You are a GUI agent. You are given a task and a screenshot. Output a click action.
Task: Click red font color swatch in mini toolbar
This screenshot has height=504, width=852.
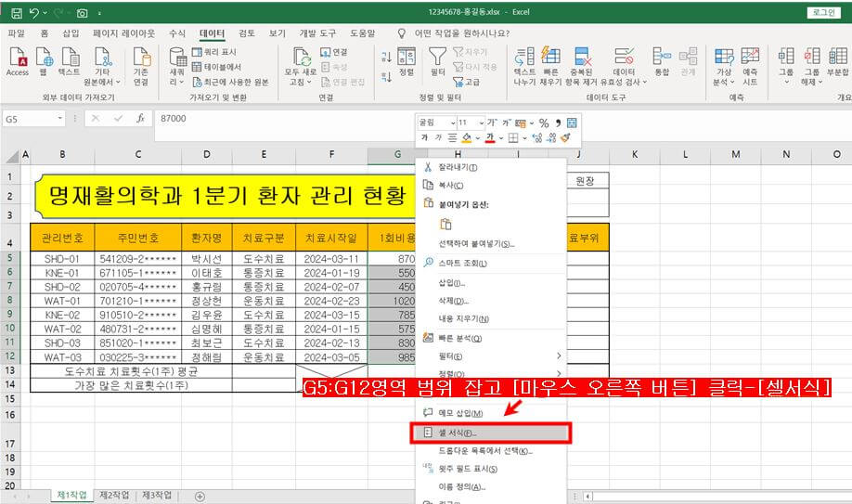pos(490,138)
